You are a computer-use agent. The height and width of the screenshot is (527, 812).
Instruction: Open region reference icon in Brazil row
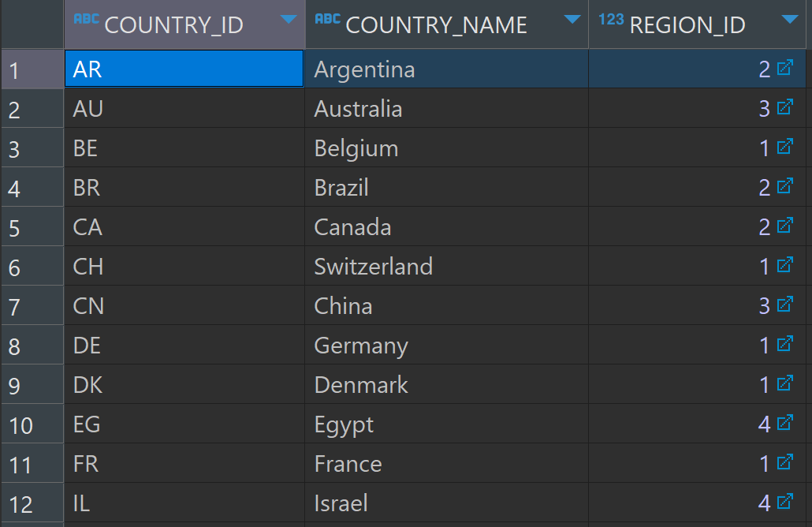click(x=785, y=185)
